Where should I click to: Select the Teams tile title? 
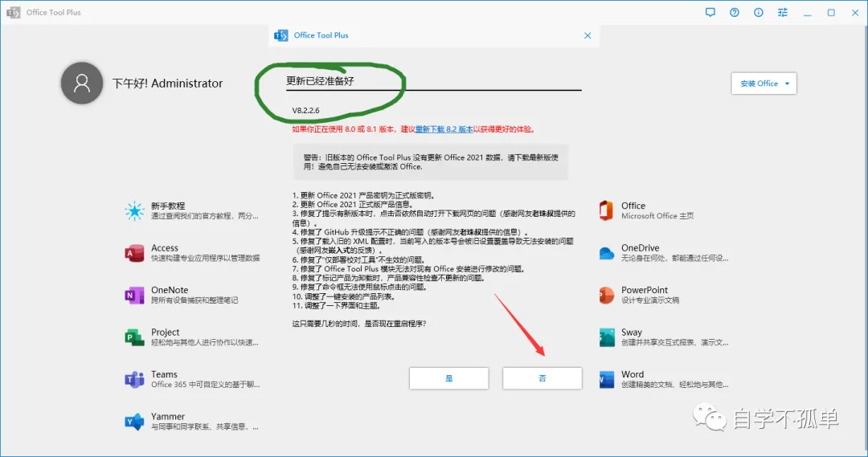click(x=164, y=374)
